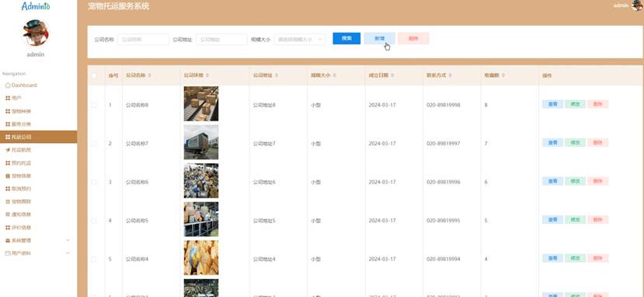The image size is (644, 297).
Task: Focus the 公司地址 search input
Action: click(x=221, y=40)
